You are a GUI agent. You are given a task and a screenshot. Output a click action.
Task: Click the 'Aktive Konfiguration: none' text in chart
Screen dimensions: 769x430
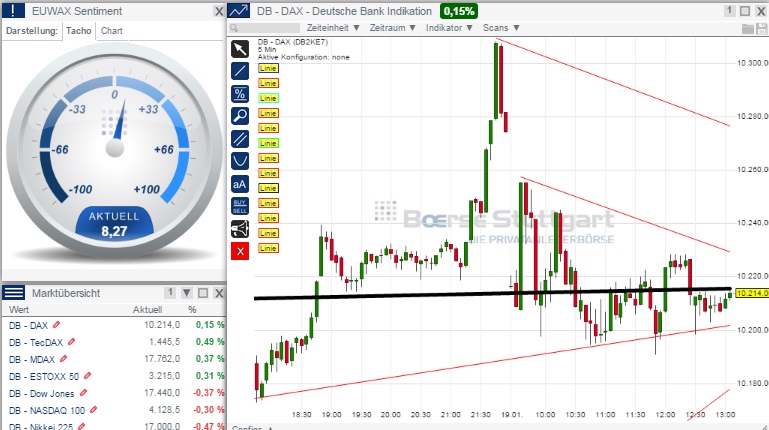tap(304, 57)
